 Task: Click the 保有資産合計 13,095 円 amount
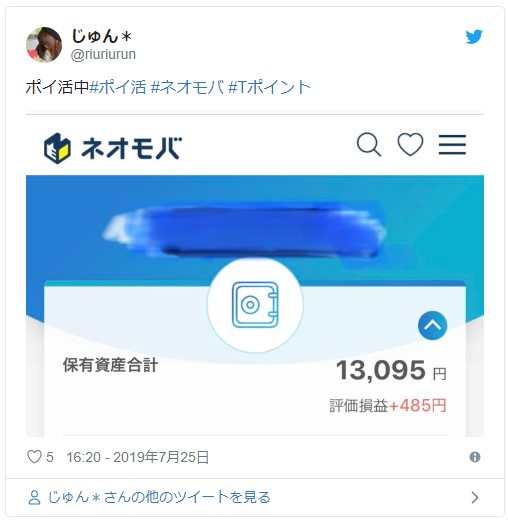coord(391,370)
